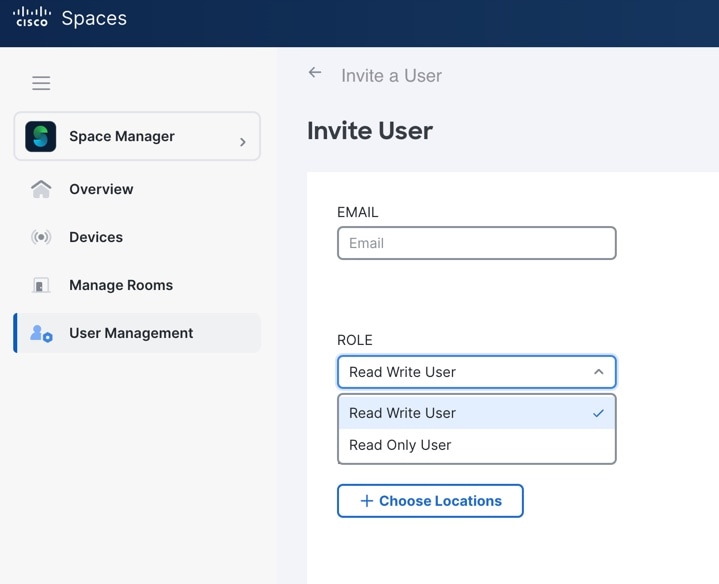The height and width of the screenshot is (584, 719).
Task: Click the Overview home icon
Action: (41, 189)
